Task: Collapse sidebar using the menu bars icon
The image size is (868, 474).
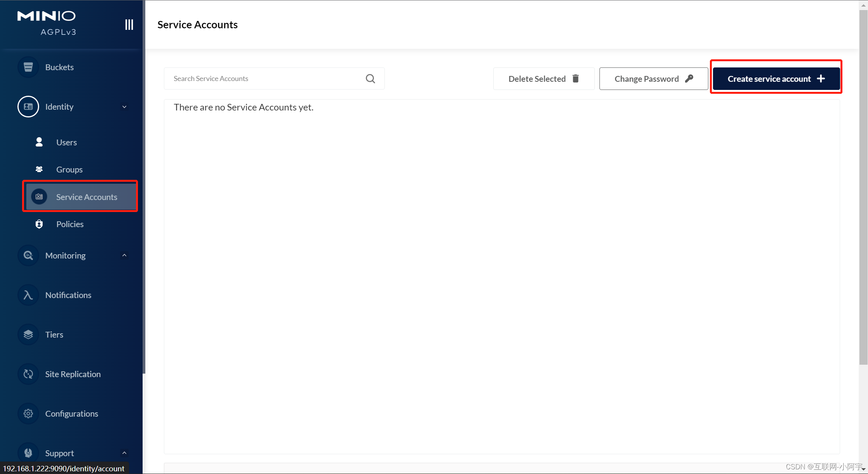Action: [129, 24]
